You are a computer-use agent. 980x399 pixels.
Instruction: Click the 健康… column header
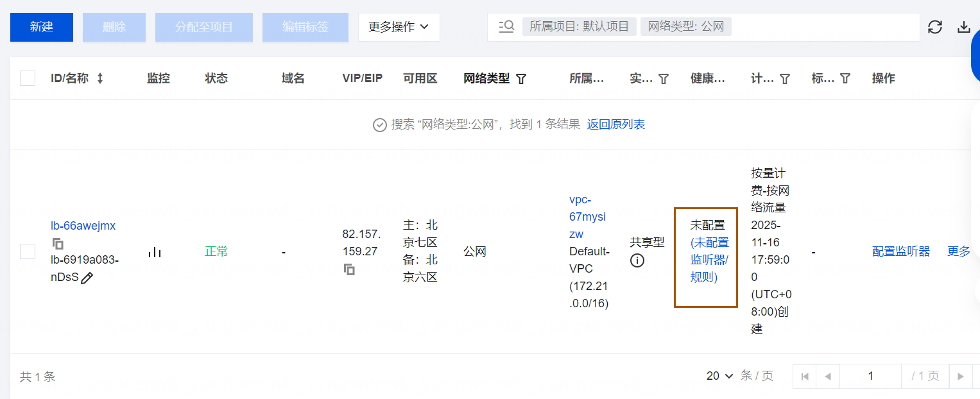pyautogui.click(x=708, y=78)
